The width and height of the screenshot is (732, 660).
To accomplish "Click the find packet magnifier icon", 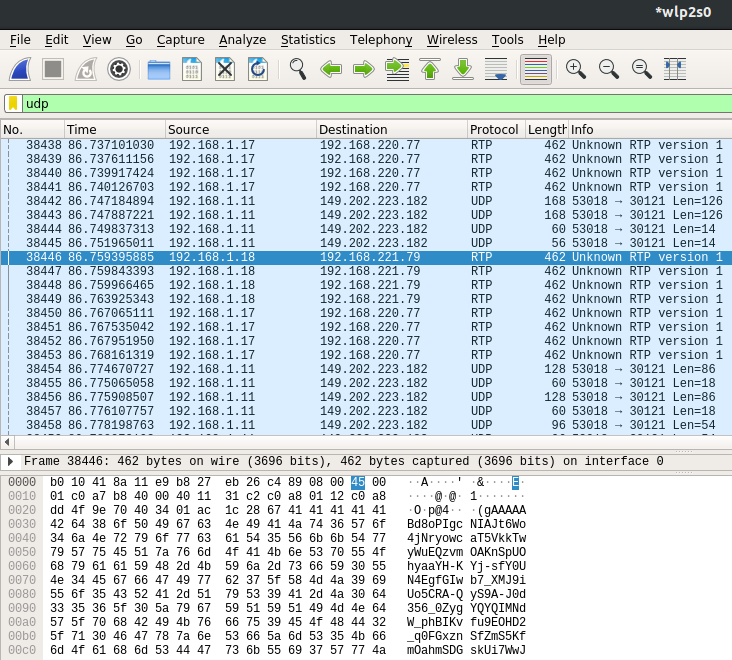I will [x=297, y=69].
